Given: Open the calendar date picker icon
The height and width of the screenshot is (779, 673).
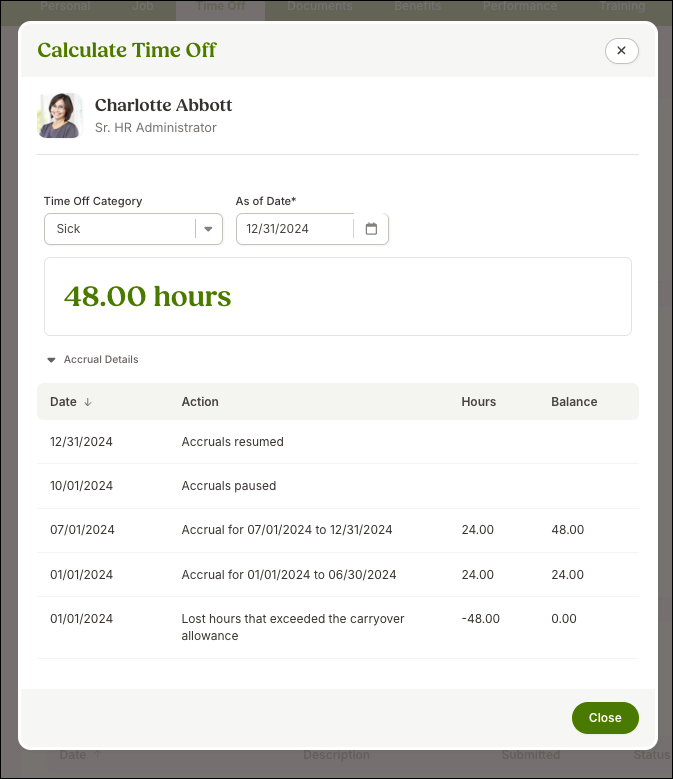Looking at the screenshot, I should [371, 229].
